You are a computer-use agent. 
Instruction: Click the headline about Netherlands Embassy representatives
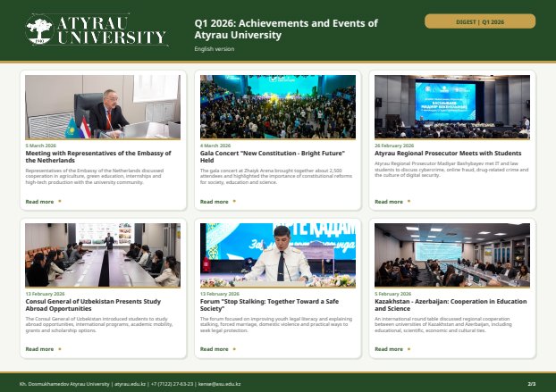98,156
